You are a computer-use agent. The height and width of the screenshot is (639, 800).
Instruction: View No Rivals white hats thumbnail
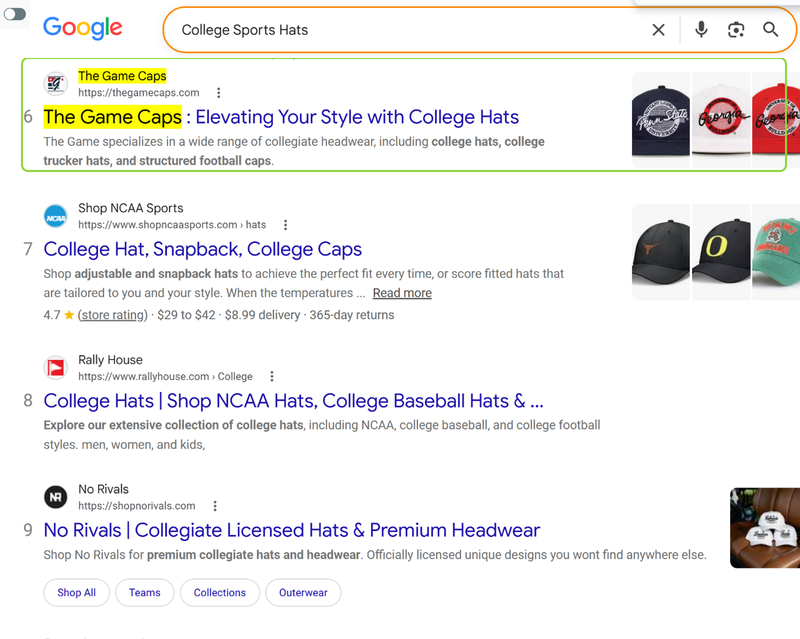click(x=765, y=528)
